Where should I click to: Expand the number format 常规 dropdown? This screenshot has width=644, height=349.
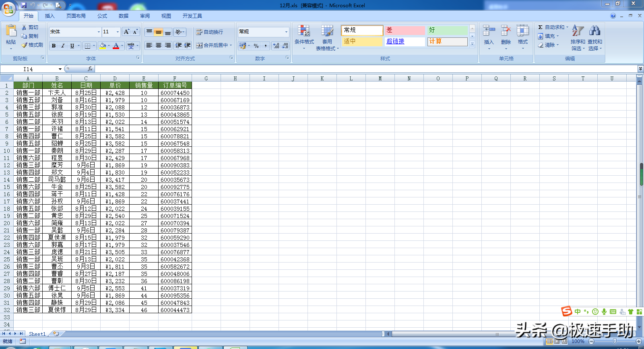[286, 32]
